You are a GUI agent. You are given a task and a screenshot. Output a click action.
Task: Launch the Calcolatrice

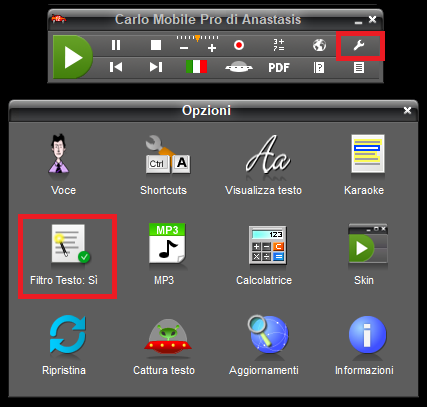[x=264, y=255]
